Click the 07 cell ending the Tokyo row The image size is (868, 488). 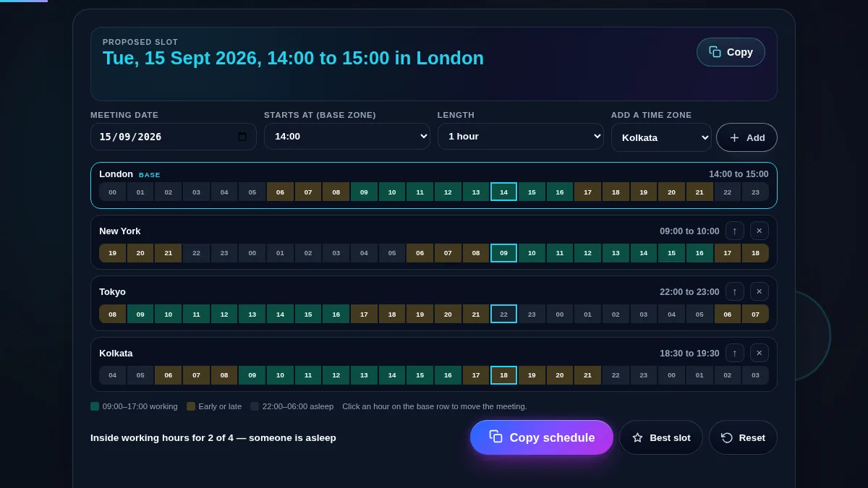pos(756,314)
